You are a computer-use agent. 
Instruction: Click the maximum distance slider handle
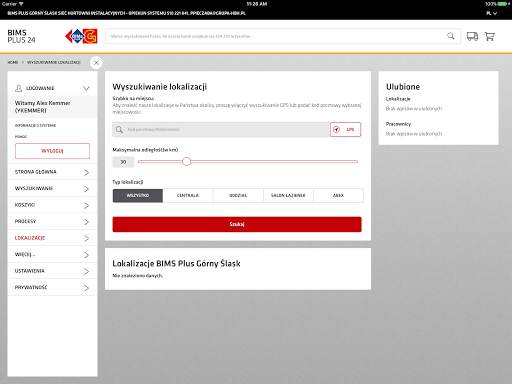(187, 162)
